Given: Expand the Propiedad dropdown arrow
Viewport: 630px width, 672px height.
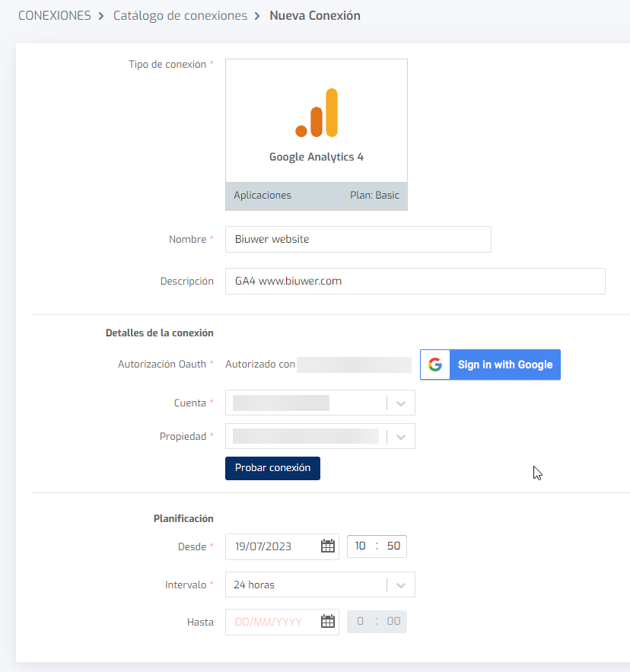Looking at the screenshot, I should pos(401,437).
